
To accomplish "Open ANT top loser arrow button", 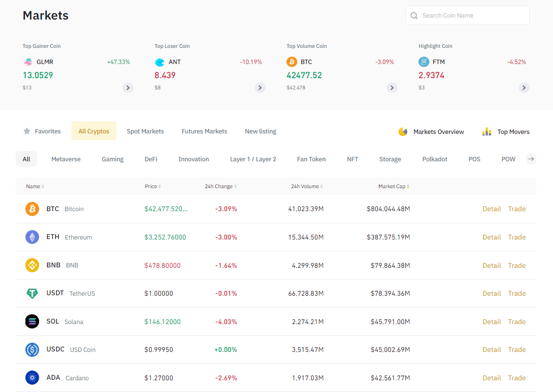I will click(x=260, y=88).
